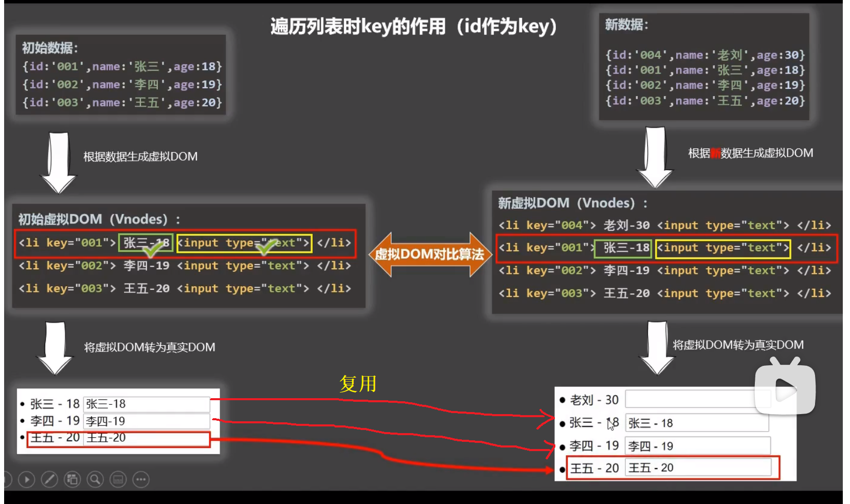The image size is (850, 504).
Task: Click the next slide arrow button
Action: tap(27, 480)
